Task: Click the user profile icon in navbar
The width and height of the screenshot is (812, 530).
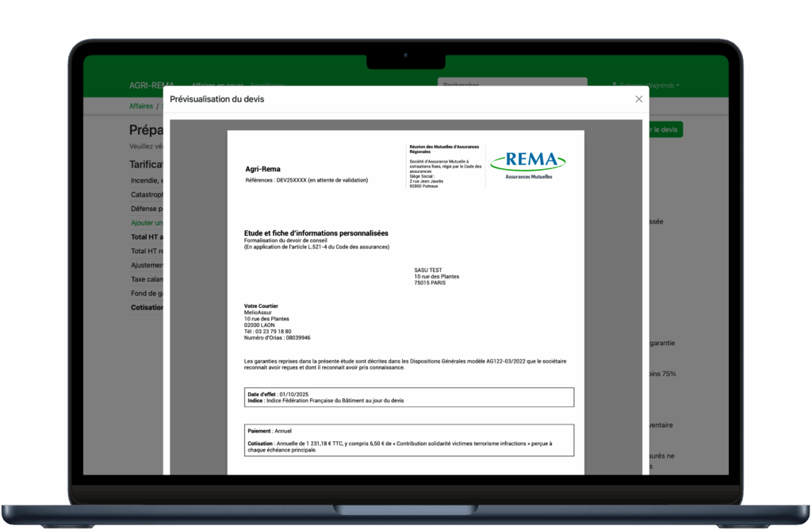Action: pos(615,85)
